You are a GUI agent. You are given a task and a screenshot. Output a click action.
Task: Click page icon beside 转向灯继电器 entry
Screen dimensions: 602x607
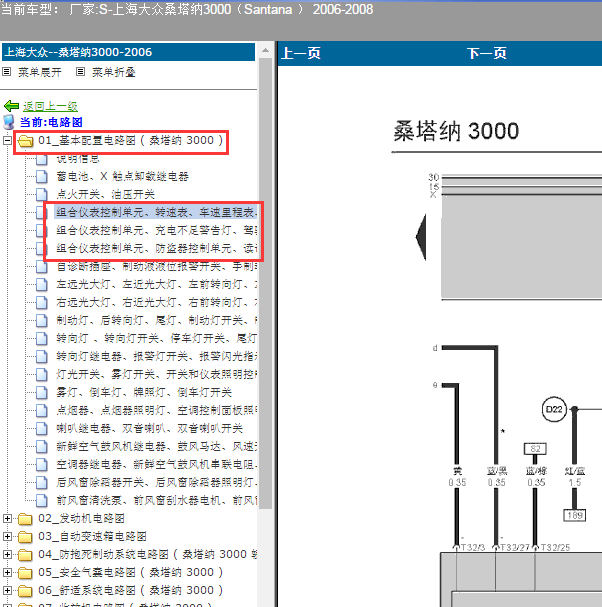(42, 357)
